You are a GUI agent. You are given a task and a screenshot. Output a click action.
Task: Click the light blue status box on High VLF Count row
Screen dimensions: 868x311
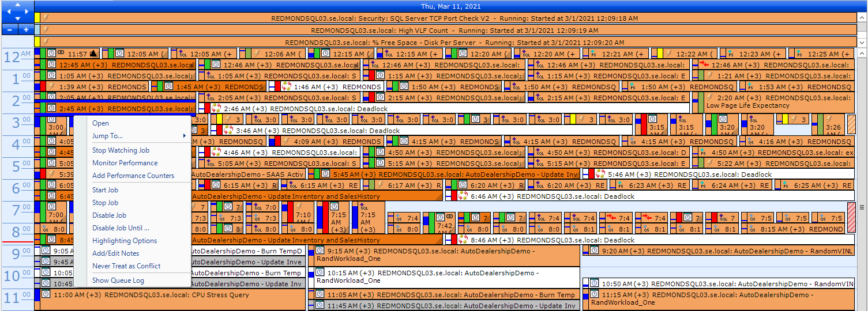[37, 31]
